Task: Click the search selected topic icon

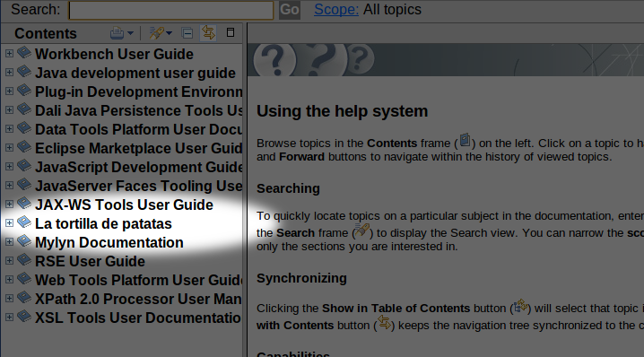Action: (157, 33)
